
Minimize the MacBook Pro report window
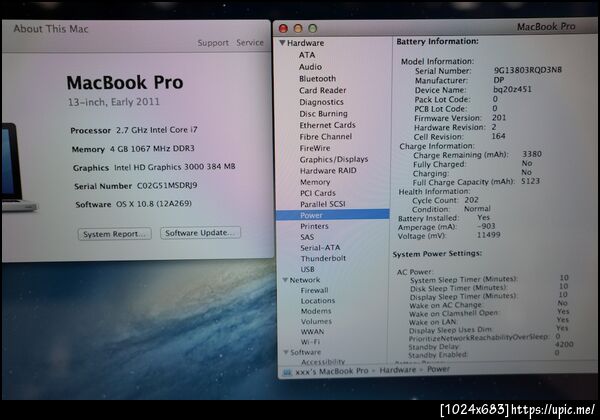pos(298,28)
